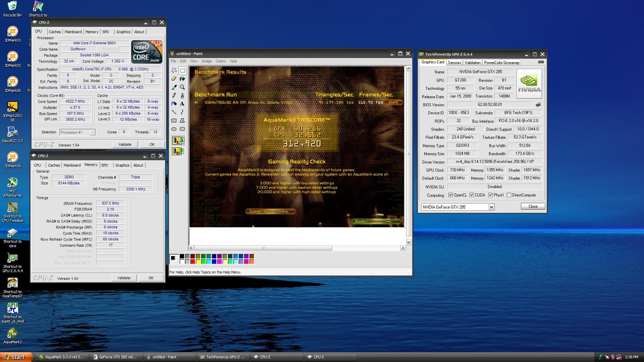Select the Curve tool in Paint
The width and height of the screenshot is (644, 362).
(182, 112)
